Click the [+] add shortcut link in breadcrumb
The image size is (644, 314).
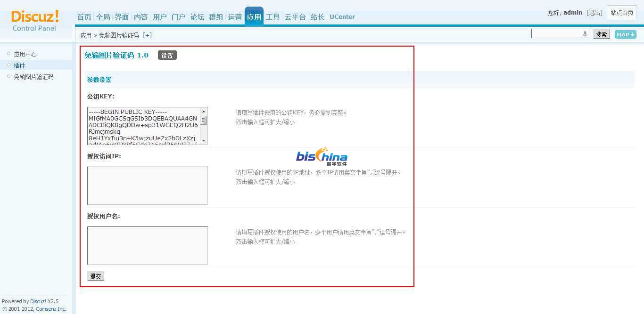(147, 35)
